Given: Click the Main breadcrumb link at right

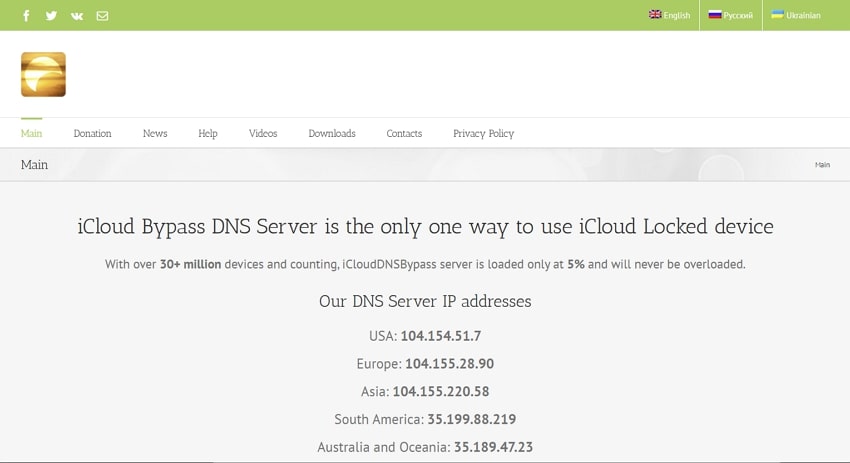Looking at the screenshot, I should pyautogui.click(x=822, y=165).
